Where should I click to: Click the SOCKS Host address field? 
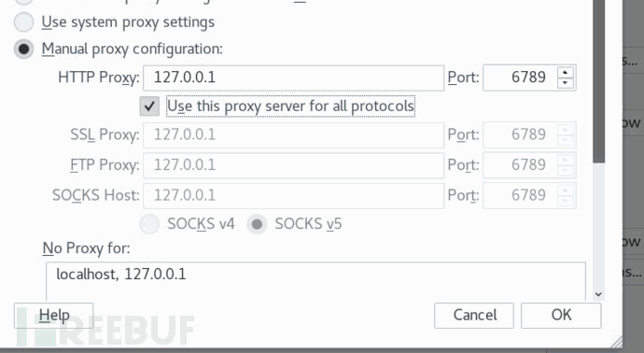click(293, 195)
